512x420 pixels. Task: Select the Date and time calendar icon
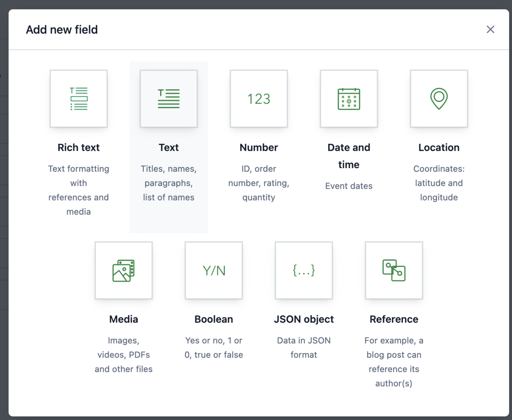[x=349, y=99]
